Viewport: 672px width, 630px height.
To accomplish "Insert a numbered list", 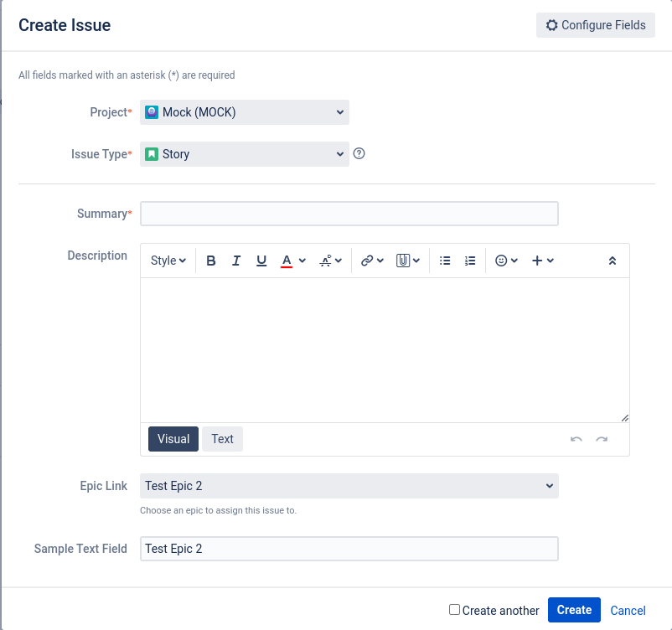I will tap(470, 261).
